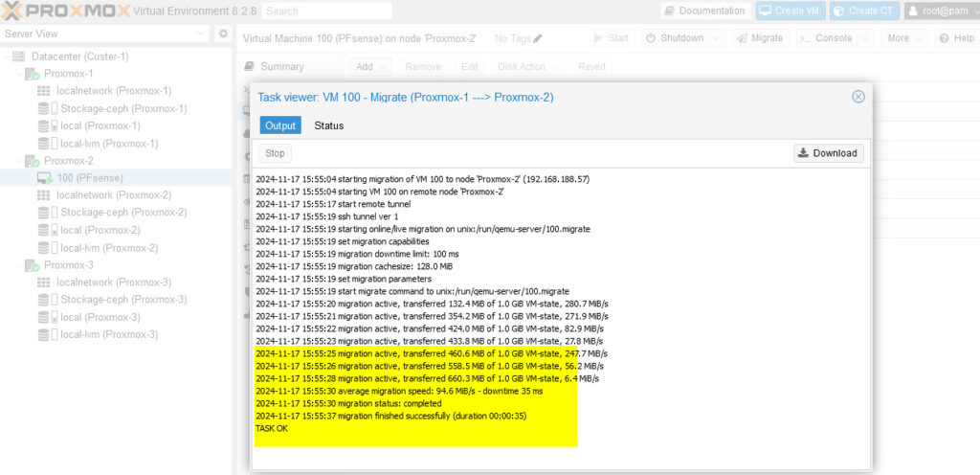Click Create CT button
This screenshot has width=980, height=475.
point(864,11)
